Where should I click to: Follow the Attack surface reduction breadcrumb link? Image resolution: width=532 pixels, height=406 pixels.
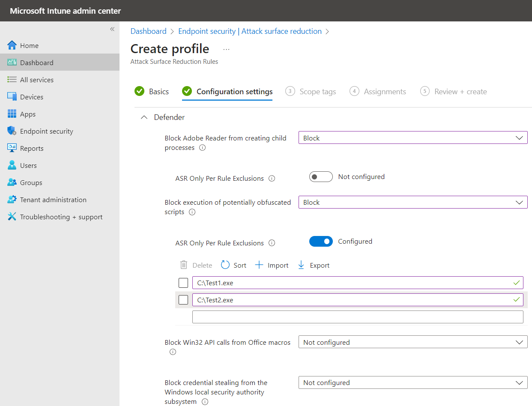tap(281, 31)
